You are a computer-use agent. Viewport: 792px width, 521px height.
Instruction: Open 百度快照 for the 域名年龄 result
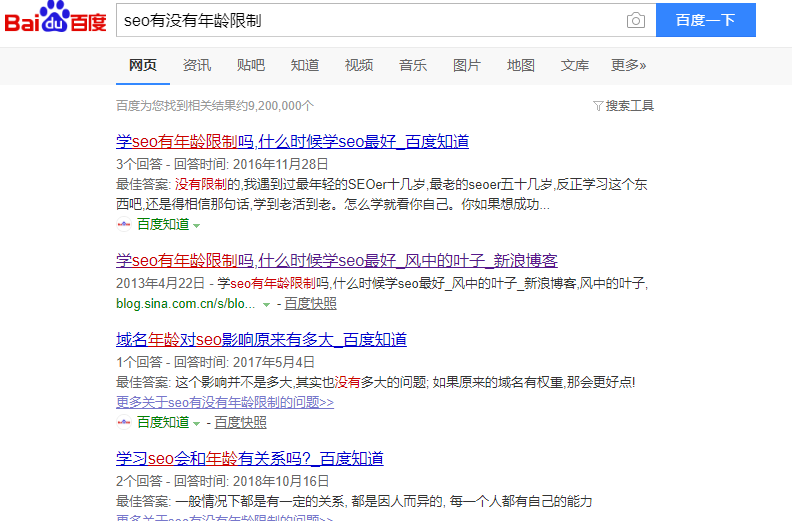click(240, 422)
